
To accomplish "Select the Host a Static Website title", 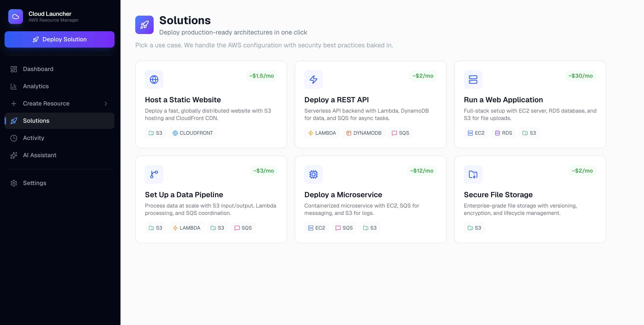I will 183,100.
